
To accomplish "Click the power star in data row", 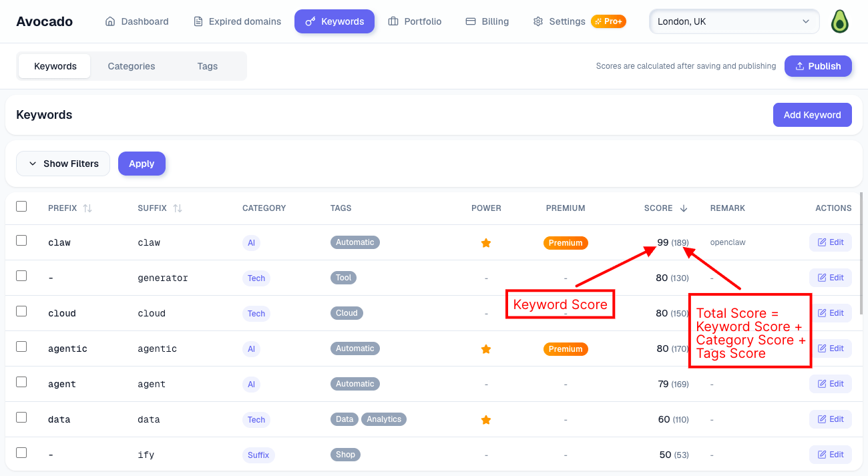I will click(x=486, y=420).
